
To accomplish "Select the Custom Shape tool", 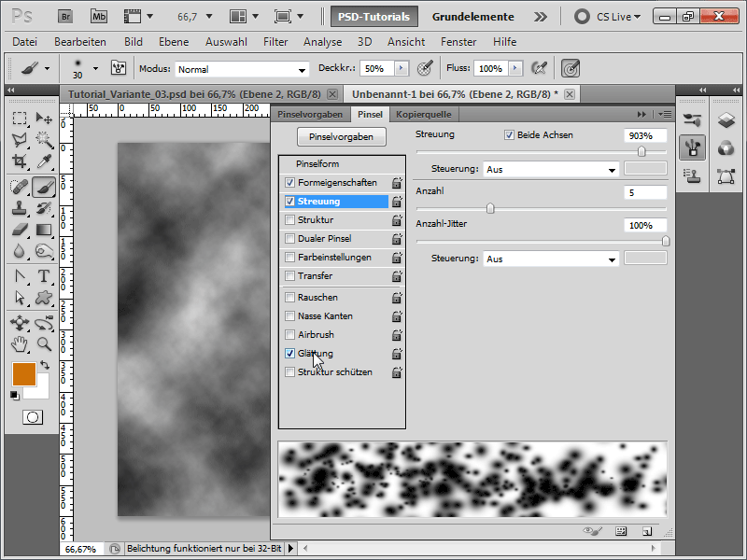I will 44,298.
